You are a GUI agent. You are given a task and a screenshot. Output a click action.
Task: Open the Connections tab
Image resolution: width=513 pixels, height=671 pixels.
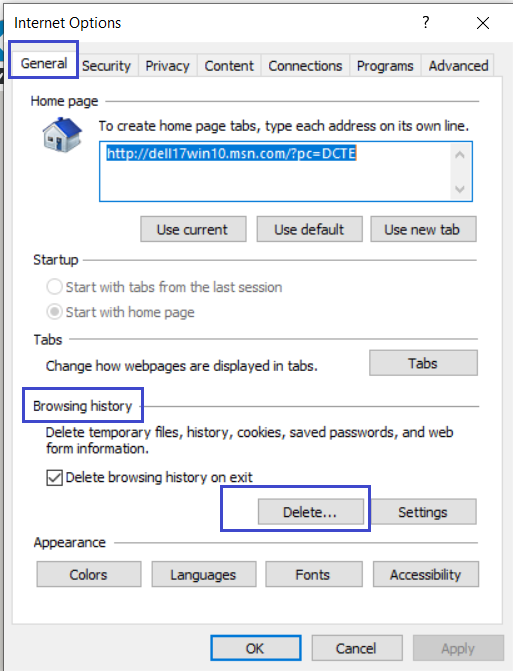click(x=305, y=66)
